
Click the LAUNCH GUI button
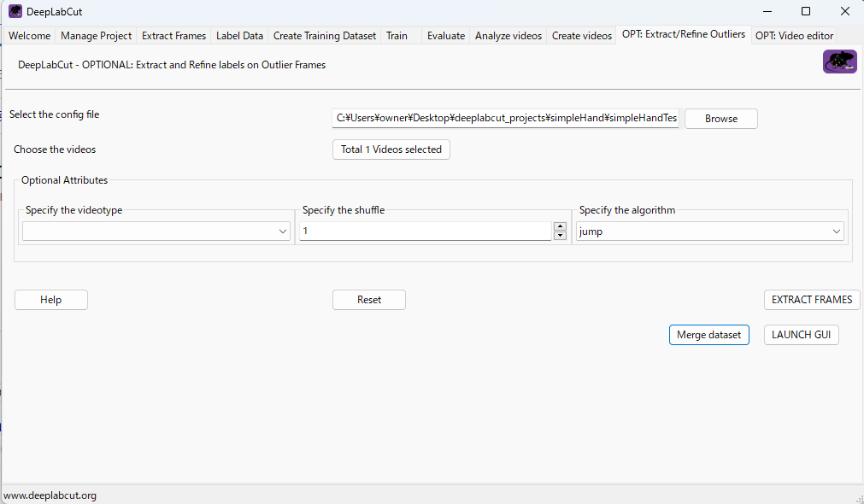(801, 335)
